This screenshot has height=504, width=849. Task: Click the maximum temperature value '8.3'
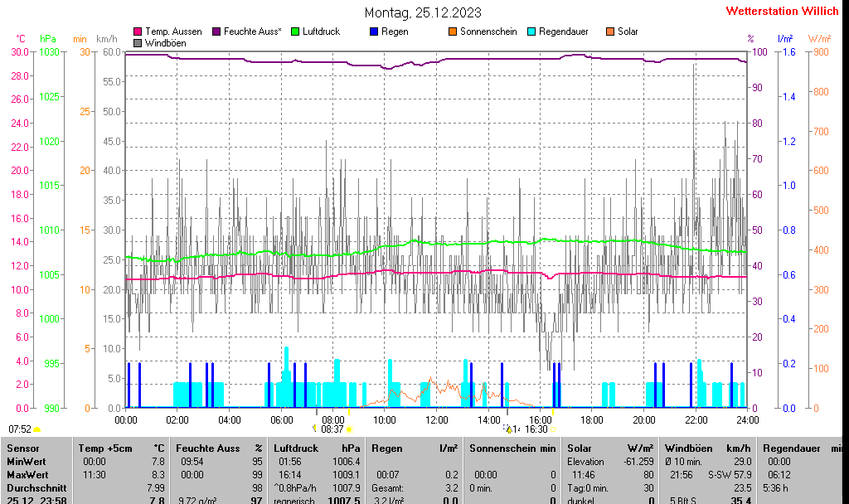pyautogui.click(x=158, y=475)
